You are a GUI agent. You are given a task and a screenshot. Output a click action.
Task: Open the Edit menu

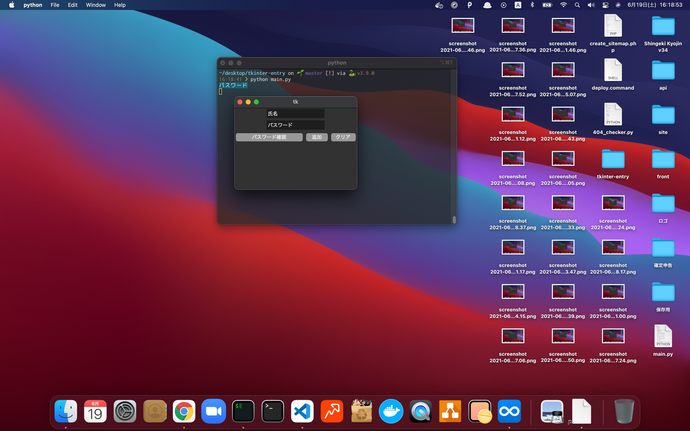click(73, 5)
